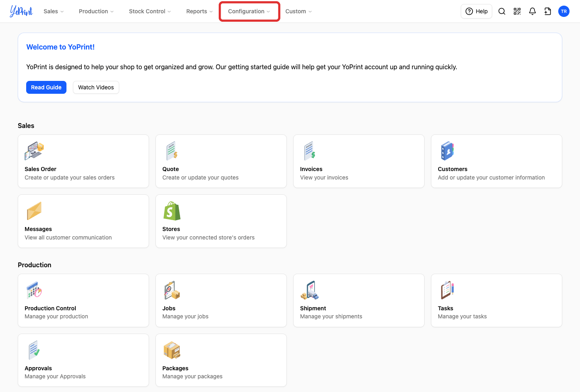
Task: Open the Help button
Action: [x=476, y=11]
